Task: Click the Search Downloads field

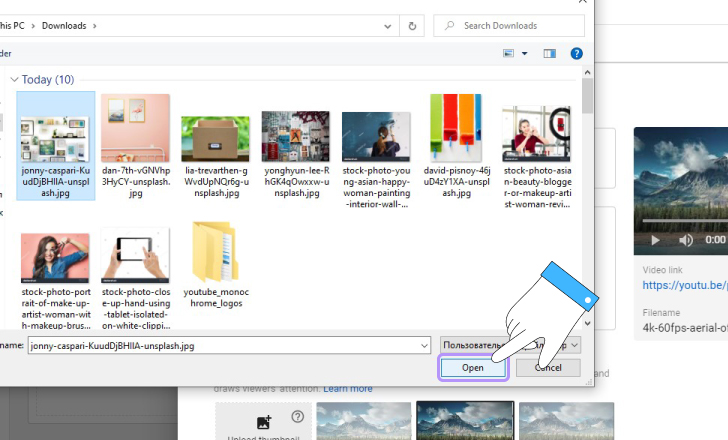Action: (509, 26)
